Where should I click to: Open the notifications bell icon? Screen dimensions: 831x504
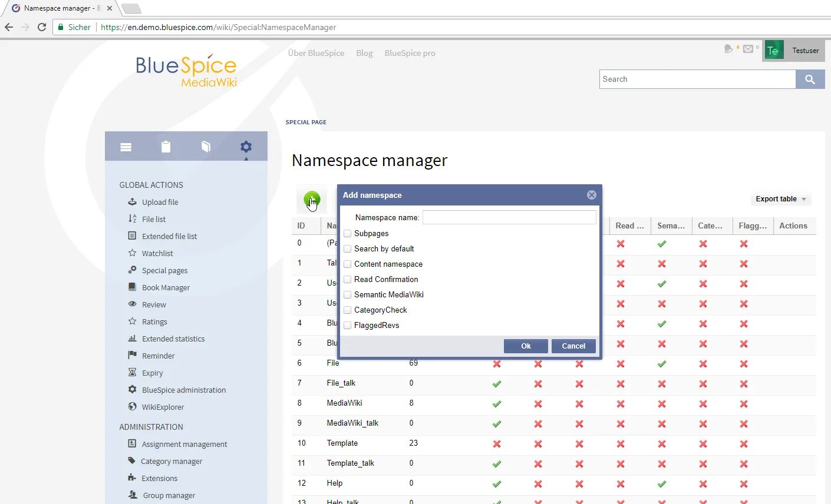coord(728,49)
